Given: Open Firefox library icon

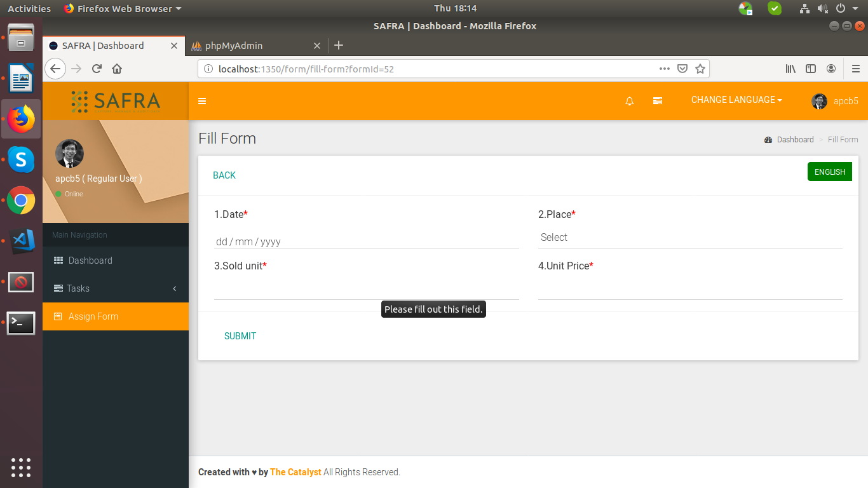Looking at the screenshot, I should point(790,69).
